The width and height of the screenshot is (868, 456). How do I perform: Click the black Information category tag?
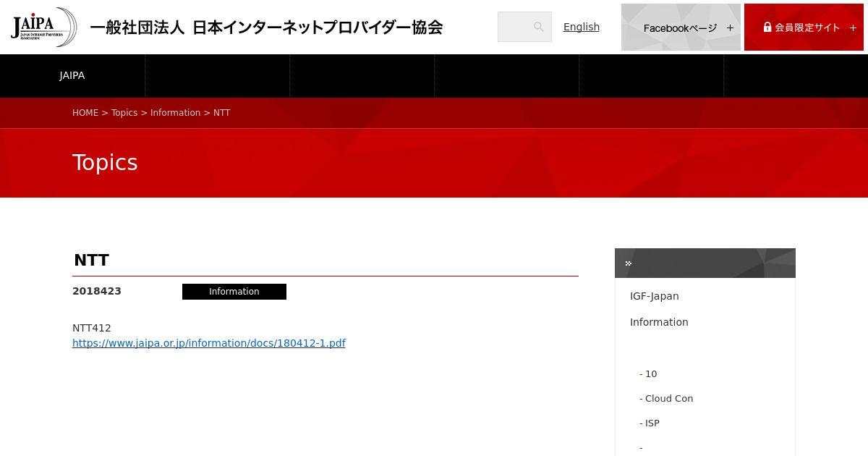click(234, 292)
